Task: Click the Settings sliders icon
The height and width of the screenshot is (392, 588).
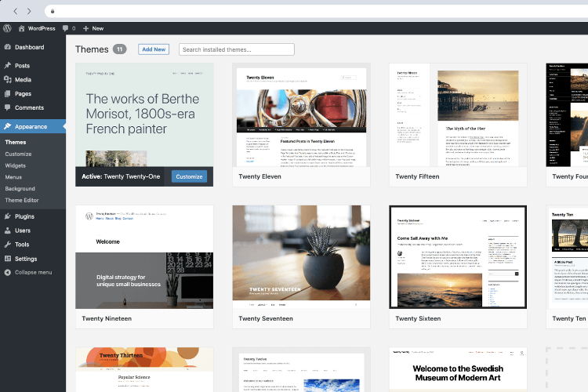Action: tap(8, 259)
